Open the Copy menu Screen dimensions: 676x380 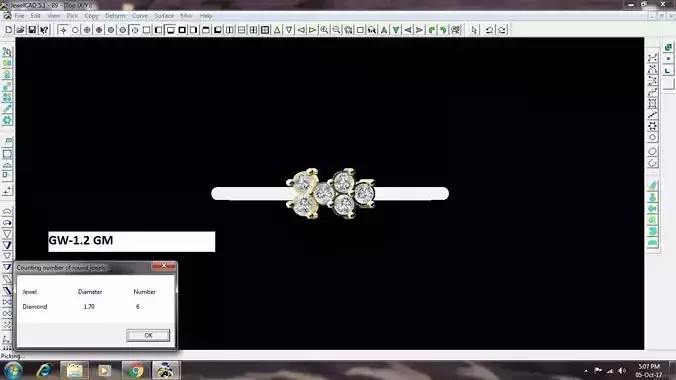91,16
